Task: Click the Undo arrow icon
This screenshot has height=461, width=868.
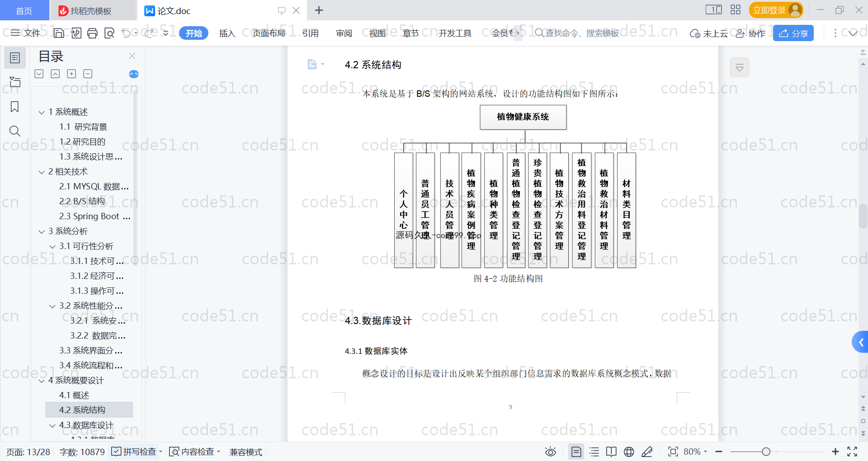Action: pos(126,33)
